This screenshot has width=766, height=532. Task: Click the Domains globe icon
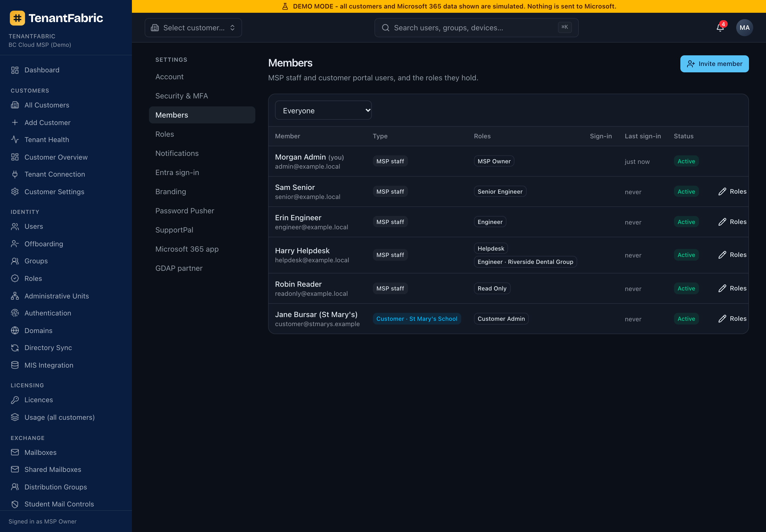point(15,331)
